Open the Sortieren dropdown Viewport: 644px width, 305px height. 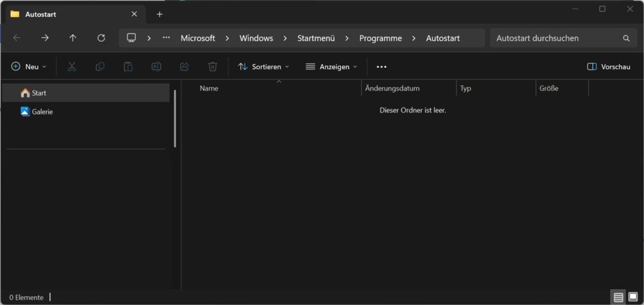[264, 67]
